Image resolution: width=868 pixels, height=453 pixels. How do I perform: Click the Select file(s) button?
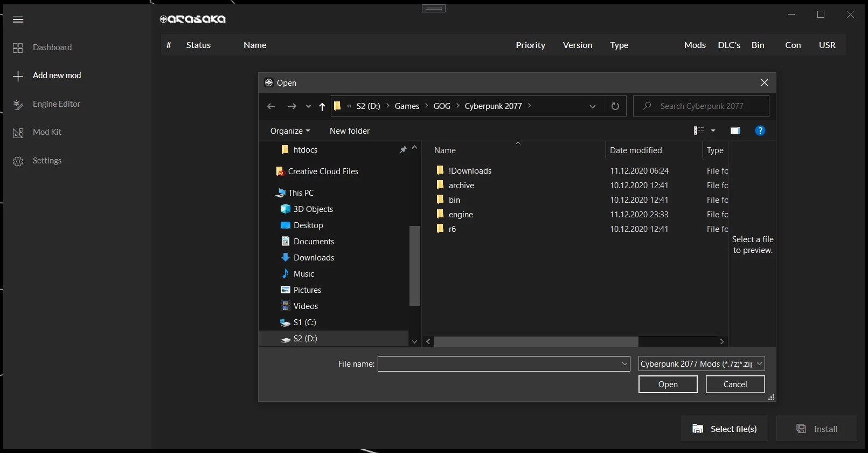click(x=724, y=429)
